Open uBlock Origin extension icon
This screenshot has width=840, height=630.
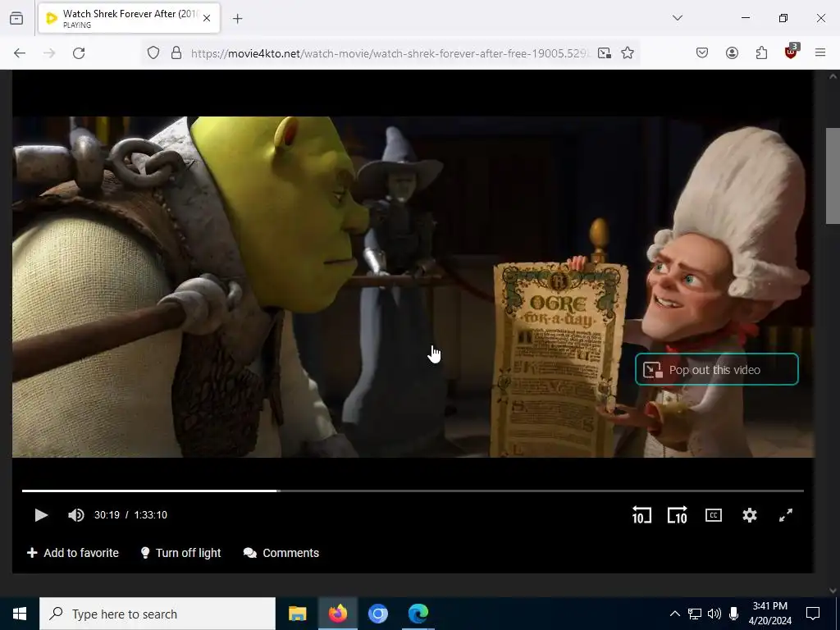792,52
